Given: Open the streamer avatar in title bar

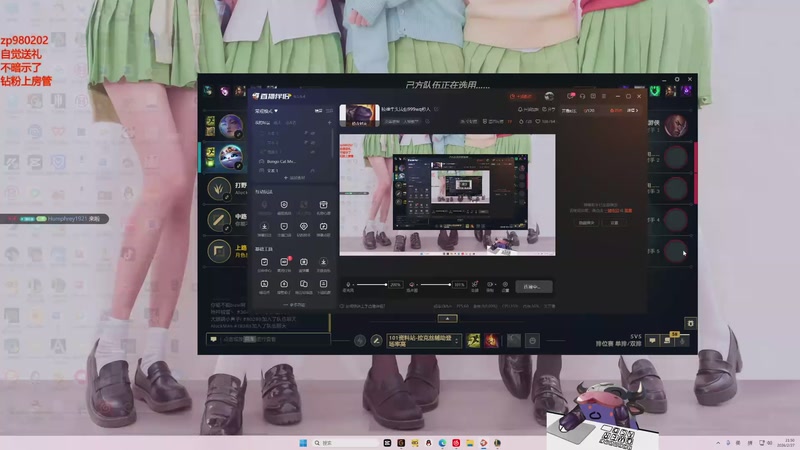Looking at the screenshot, I should (x=549, y=96).
